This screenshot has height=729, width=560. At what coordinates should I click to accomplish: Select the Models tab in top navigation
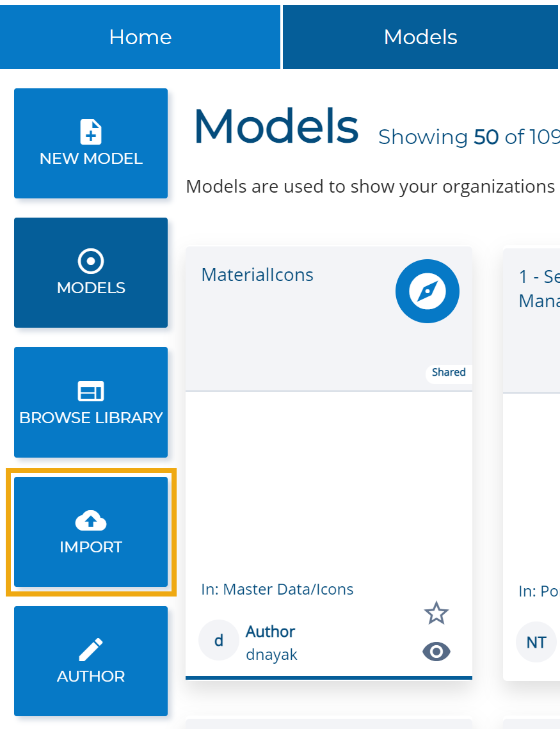coord(420,37)
